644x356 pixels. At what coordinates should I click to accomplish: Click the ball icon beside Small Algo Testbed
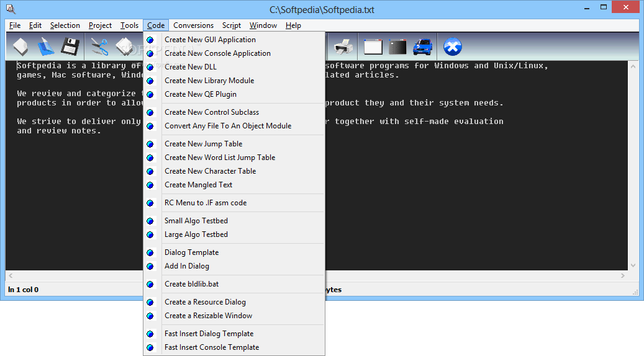150,221
